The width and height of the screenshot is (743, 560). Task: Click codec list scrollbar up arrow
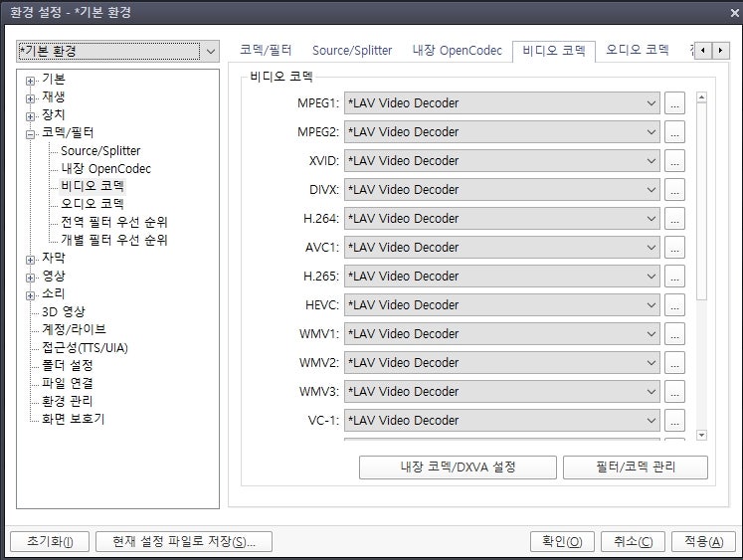tap(702, 97)
